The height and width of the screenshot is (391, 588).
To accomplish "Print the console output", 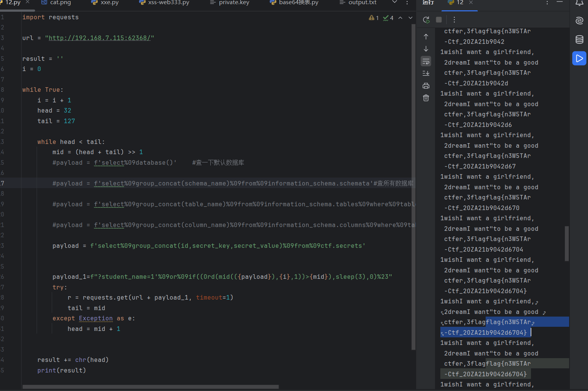I will tap(426, 86).
